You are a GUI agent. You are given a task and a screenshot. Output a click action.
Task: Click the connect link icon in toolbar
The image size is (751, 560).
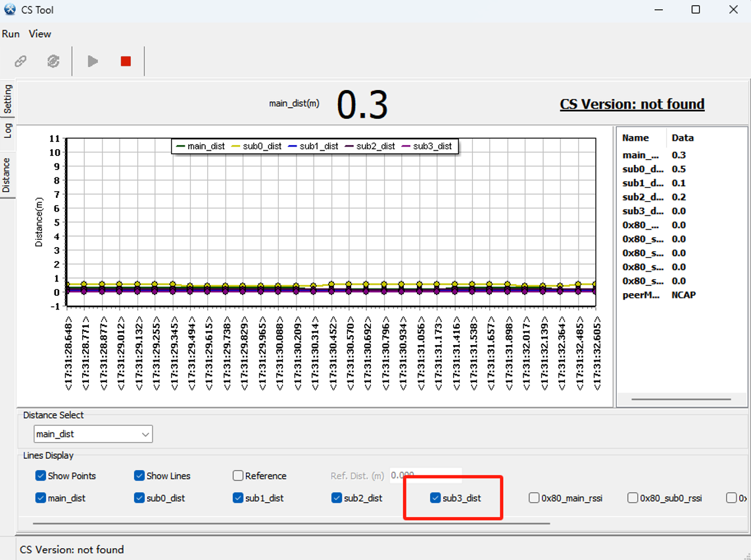click(21, 61)
